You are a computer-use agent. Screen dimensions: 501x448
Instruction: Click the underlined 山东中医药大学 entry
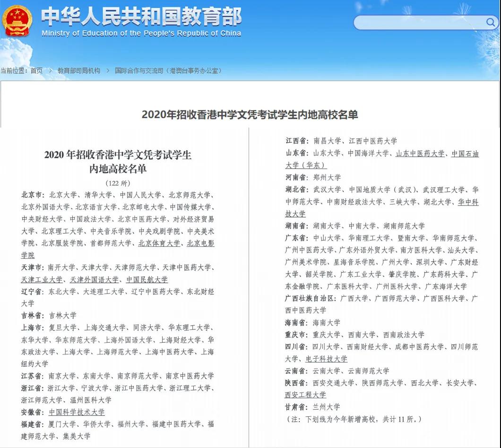(420, 154)
